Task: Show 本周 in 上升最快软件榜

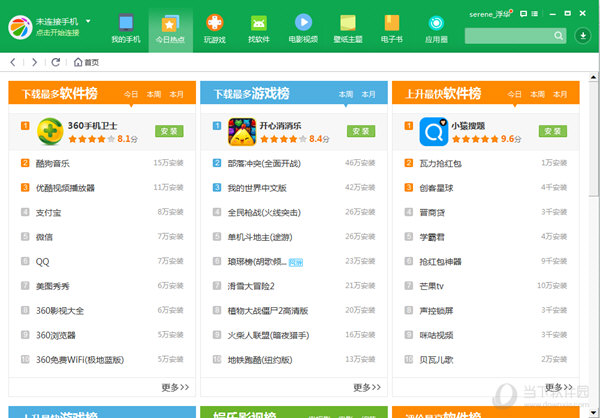Action: tap(538, 94)
